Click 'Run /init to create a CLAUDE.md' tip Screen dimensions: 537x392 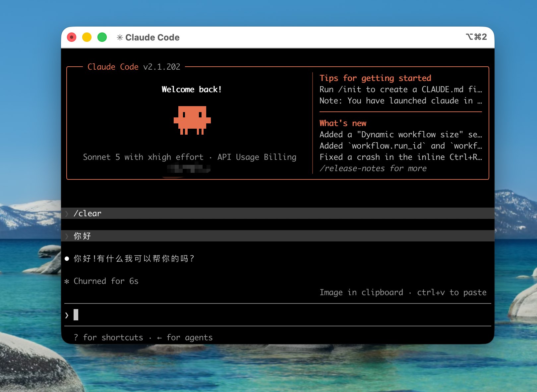point(401,90)
